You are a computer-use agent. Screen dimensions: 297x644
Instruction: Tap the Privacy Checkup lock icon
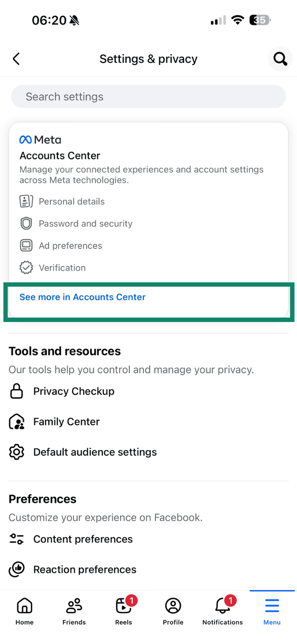coord(16,391)
